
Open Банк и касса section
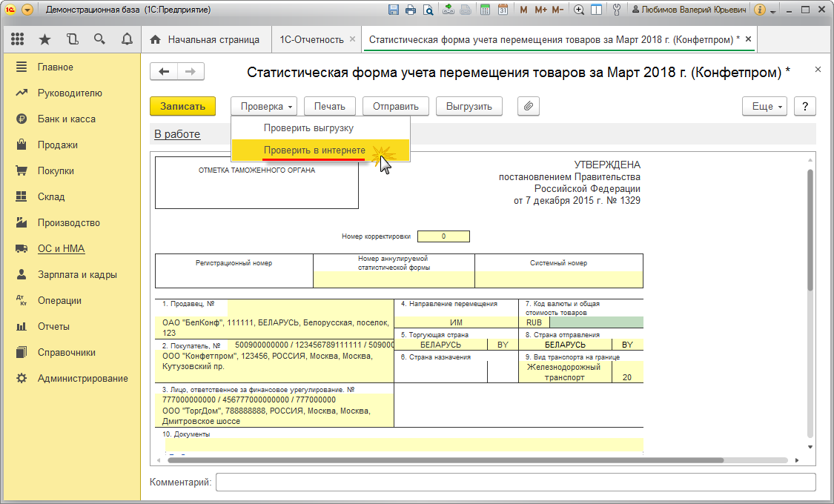[71, 119]
